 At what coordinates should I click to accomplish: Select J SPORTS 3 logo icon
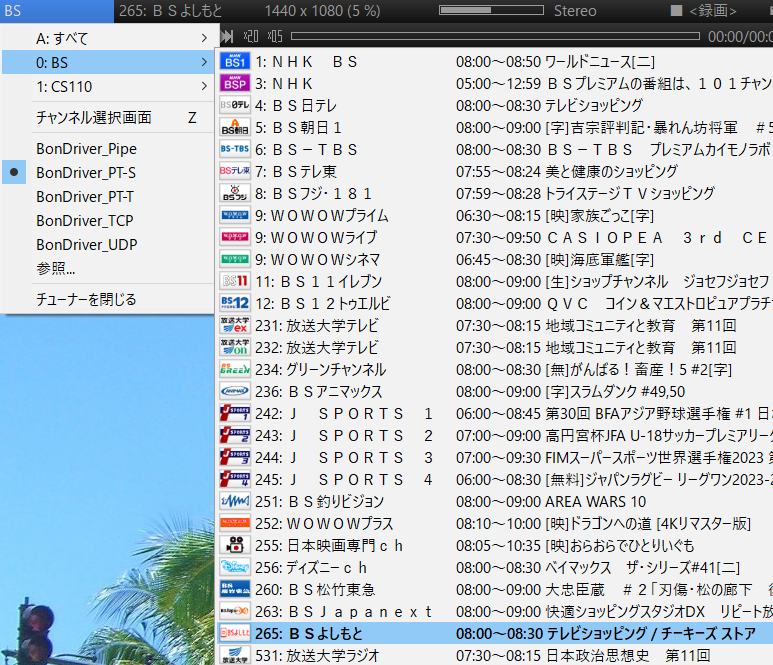pos(235,457)
